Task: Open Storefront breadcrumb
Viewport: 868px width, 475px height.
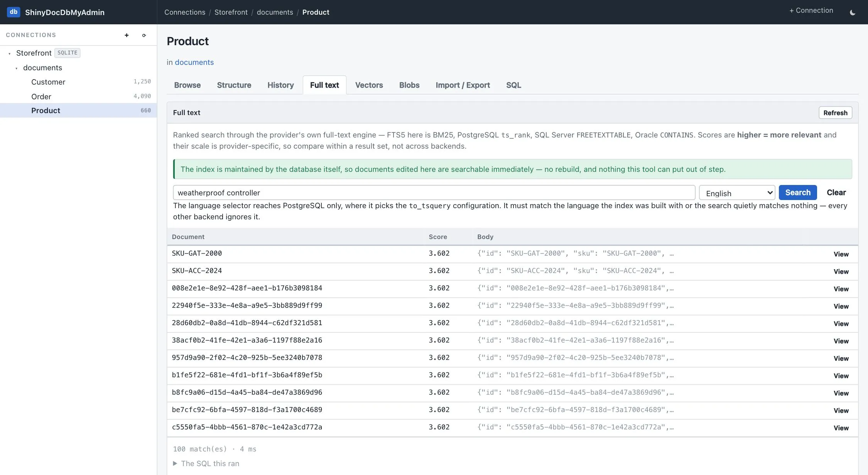Action: pos(231,12)
